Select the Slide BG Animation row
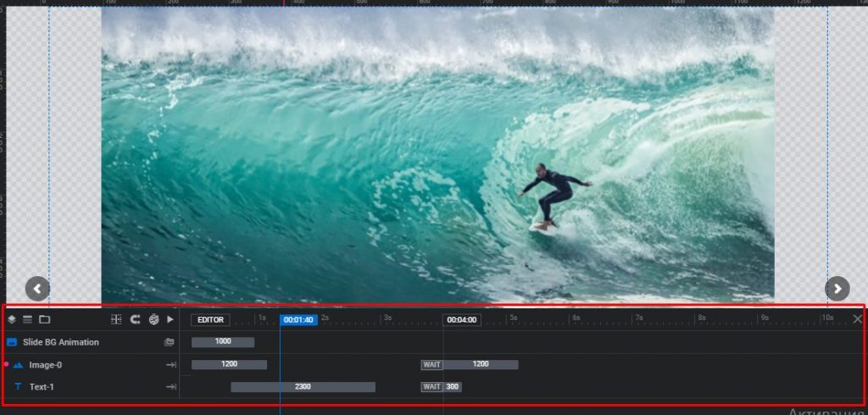868x415 pixels. (x=60, y=342)
